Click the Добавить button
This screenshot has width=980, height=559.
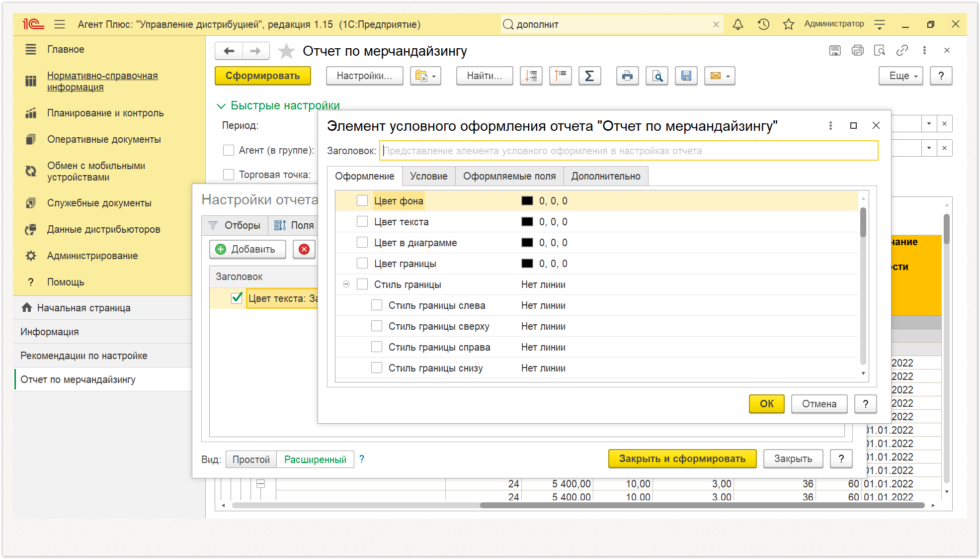pyautogui.click(x=247, y=249)
